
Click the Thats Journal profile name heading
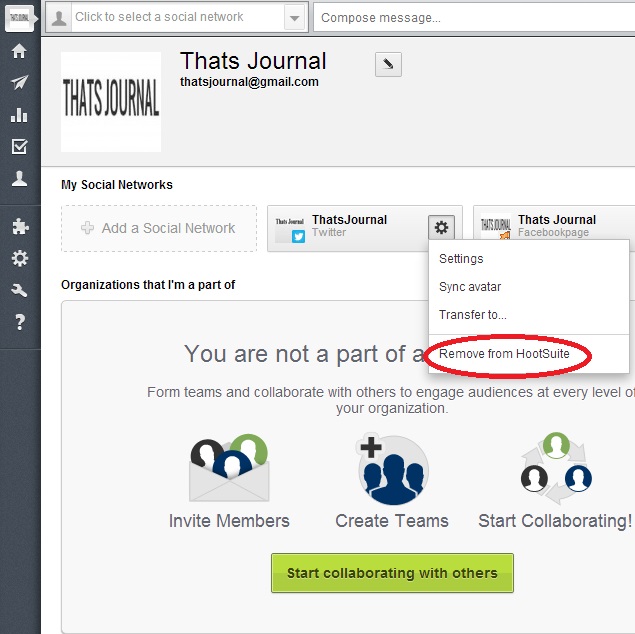[253, 61]
